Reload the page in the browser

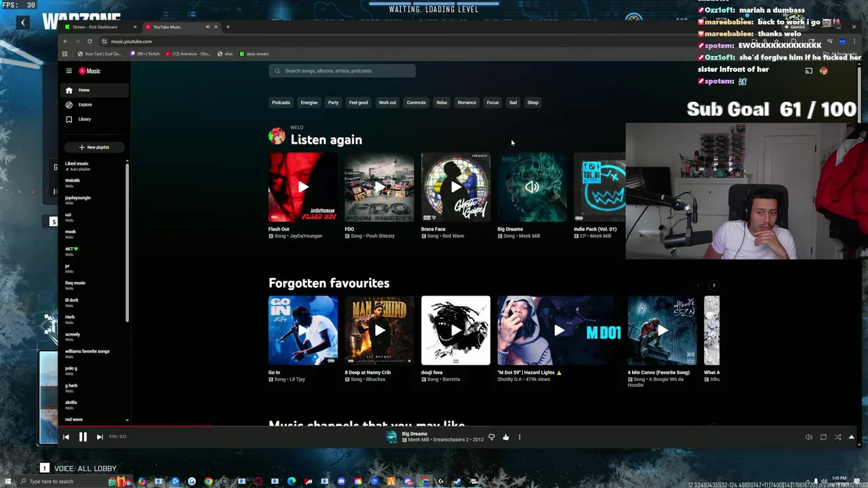[90, 41]
